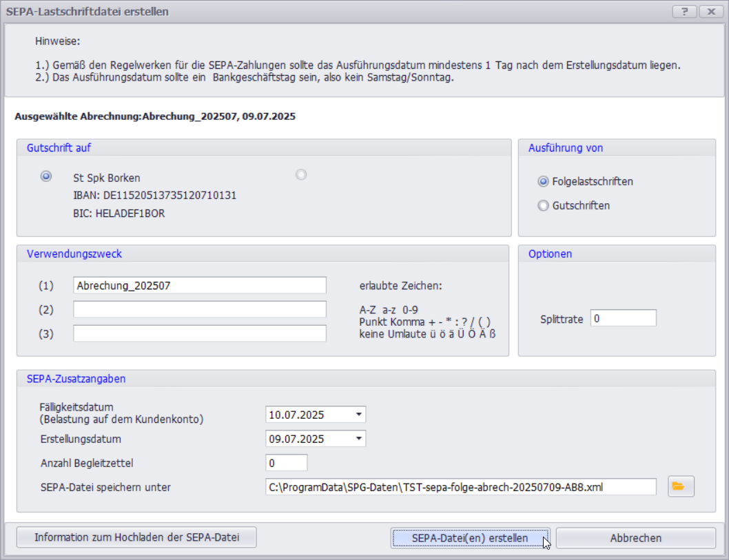
Task: Open the Fälligkeitsdatum date dropdown
Action: [358, 415]
